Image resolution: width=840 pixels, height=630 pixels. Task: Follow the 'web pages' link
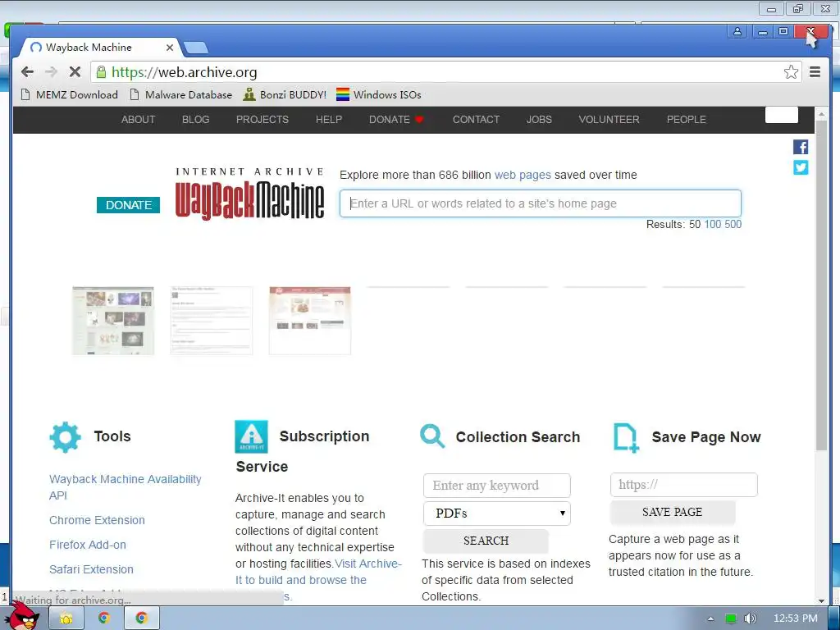pyautogui.click(x=523, y=175)
